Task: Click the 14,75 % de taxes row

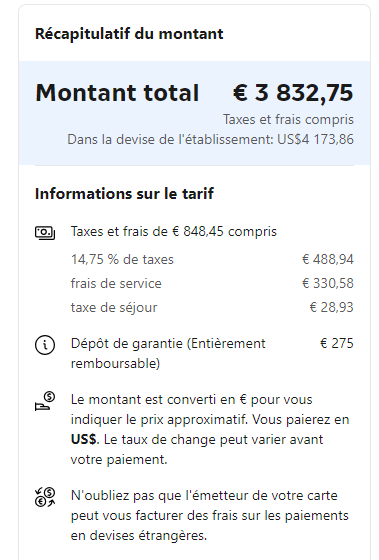Action: click(x=212, y=259)
